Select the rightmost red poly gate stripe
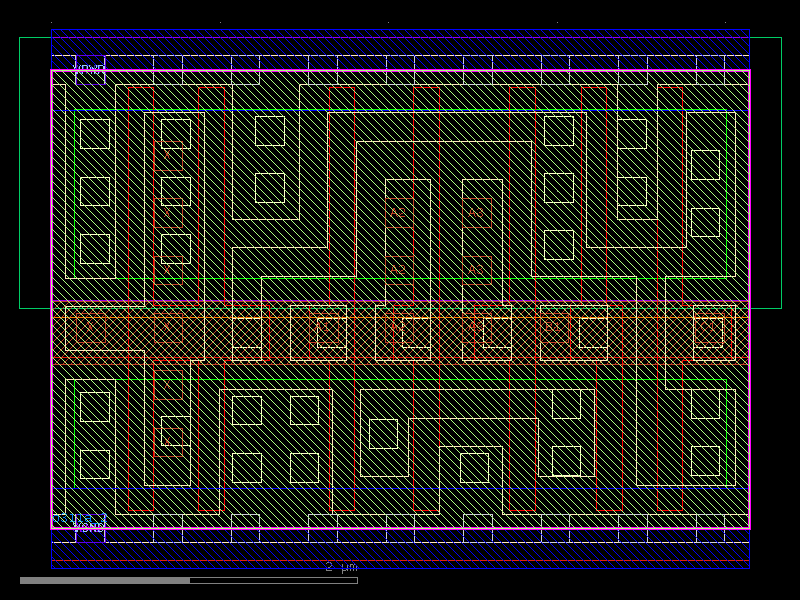This screenshot has width=800, height=600. point(684,200)
